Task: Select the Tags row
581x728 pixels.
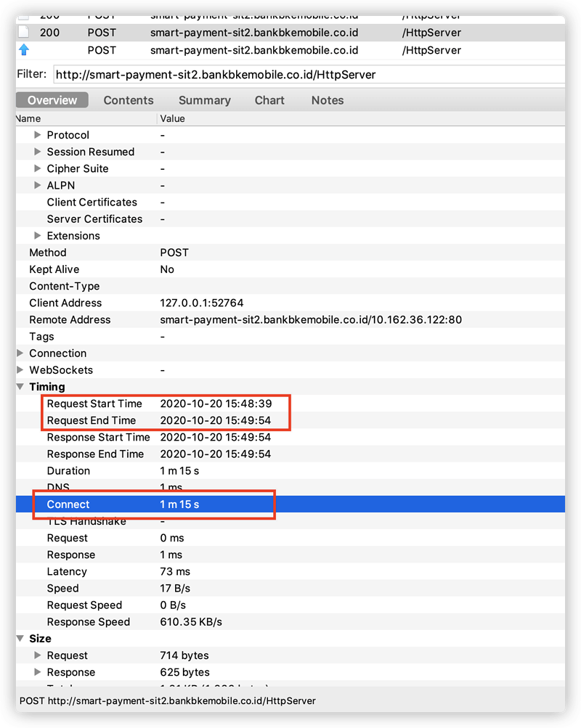Action: [290, 337]
